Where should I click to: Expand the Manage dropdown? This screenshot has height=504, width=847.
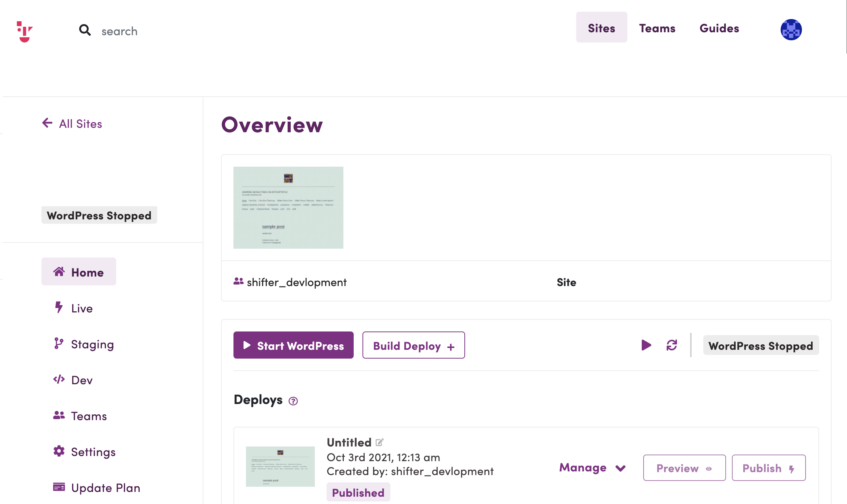pos(593,468)
